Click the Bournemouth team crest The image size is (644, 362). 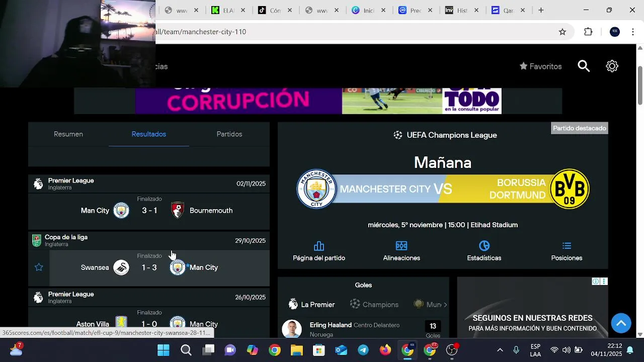177,210
